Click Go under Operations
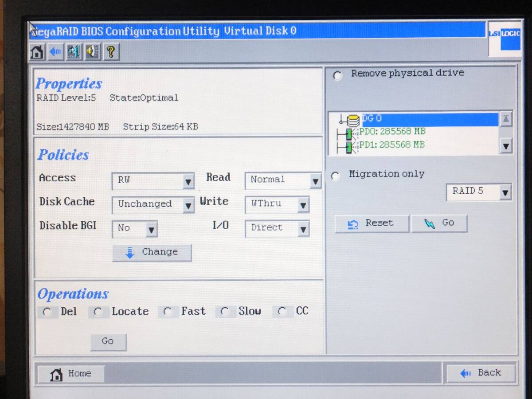Image resolution: width=532 pixels, height=399 pixels. pos(108,342)
